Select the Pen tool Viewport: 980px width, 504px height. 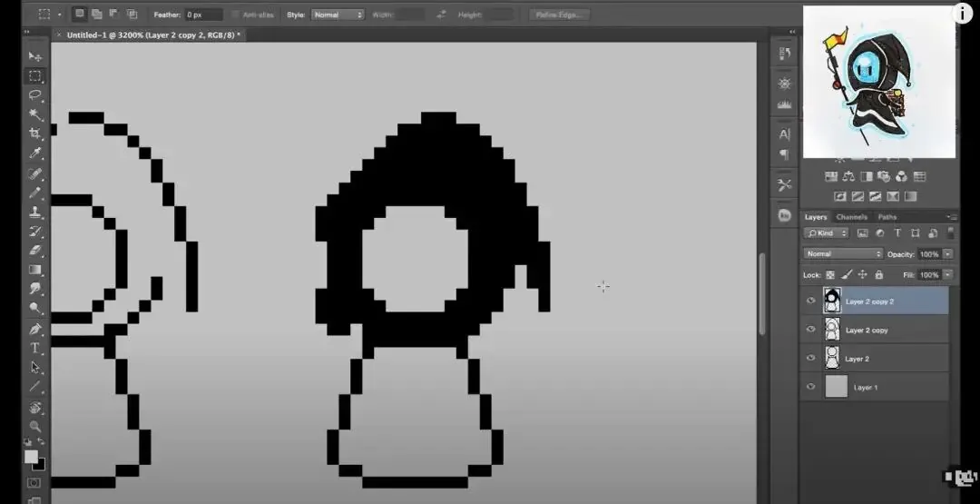coord(35,329)
